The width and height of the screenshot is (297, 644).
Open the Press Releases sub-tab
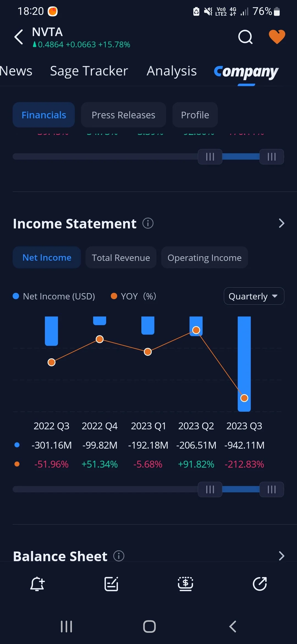click(x=123, y=115)
